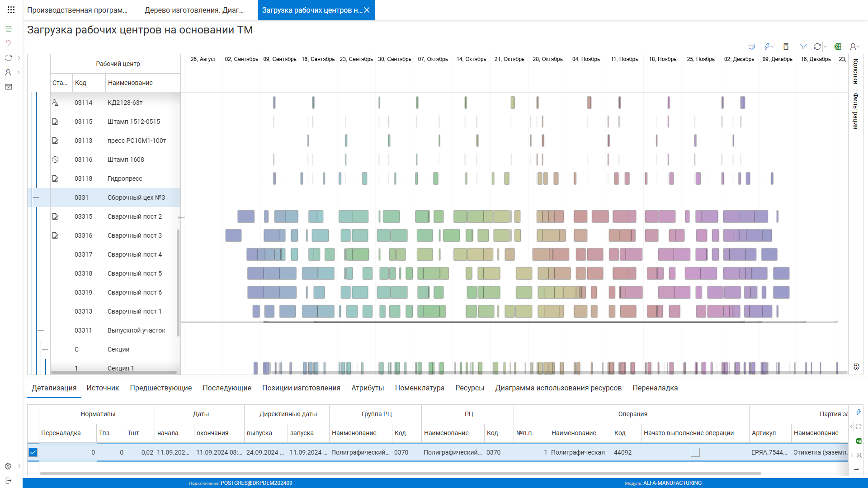Viewport: 868px width, 488px height.
Task: Open the calculator icon in toolbar
Action: 786,47
